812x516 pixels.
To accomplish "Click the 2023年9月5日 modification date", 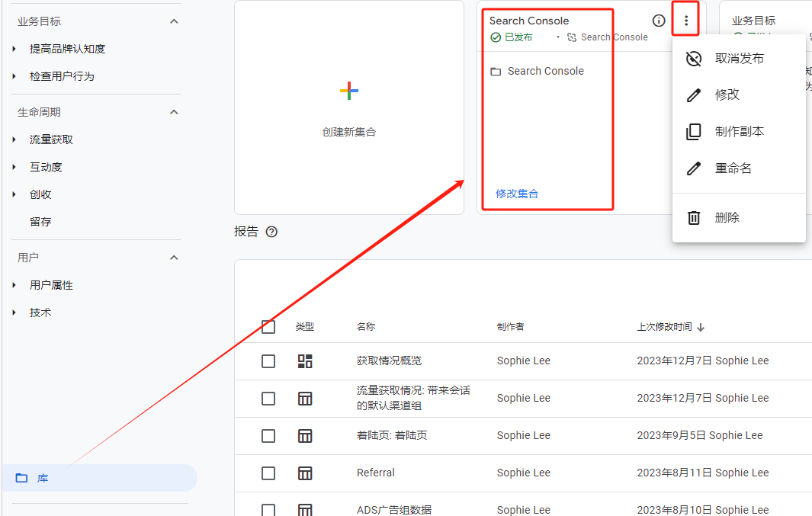I will click(x=671, y=436).
